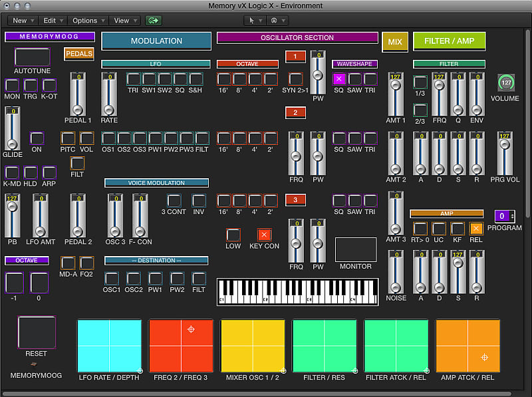532x397 pixels.
Task: Tap the red FREQ 2 / FREQ 3 pad
Action: (x=181, y=346)
